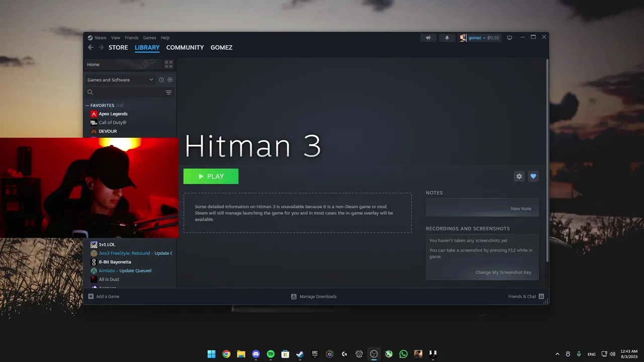644x362 pixels.
Task: Show hidden system tray icons
Action: pyautogui.click(x=557, y=354)
